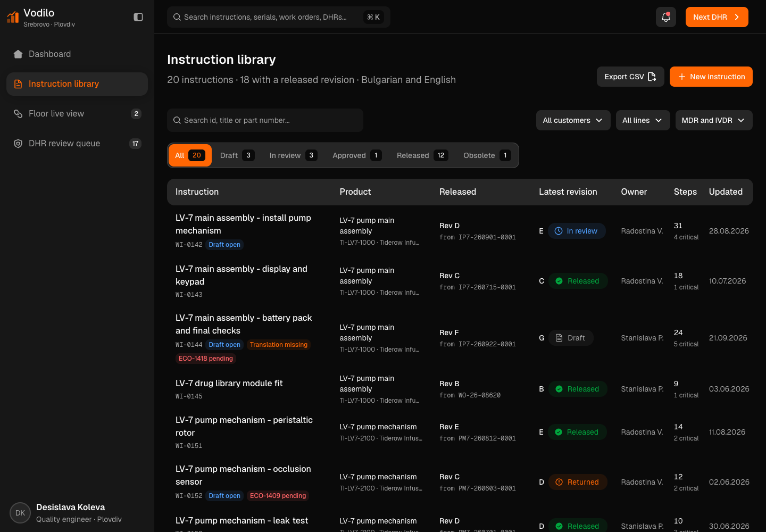This screenshot has width=766, height=532.
Task: Go to the Next DHR
Action: (717, 17)
